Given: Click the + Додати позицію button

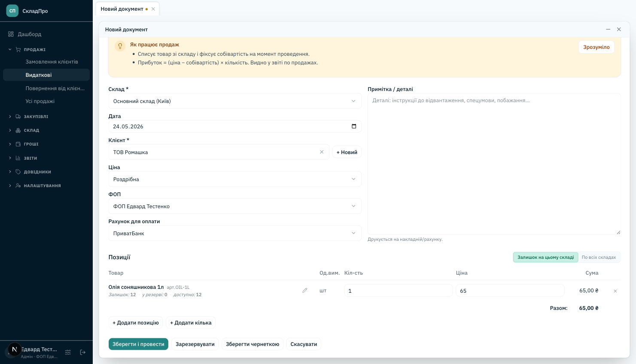Looking at the screenshot, I should click(x=136, y=322).
